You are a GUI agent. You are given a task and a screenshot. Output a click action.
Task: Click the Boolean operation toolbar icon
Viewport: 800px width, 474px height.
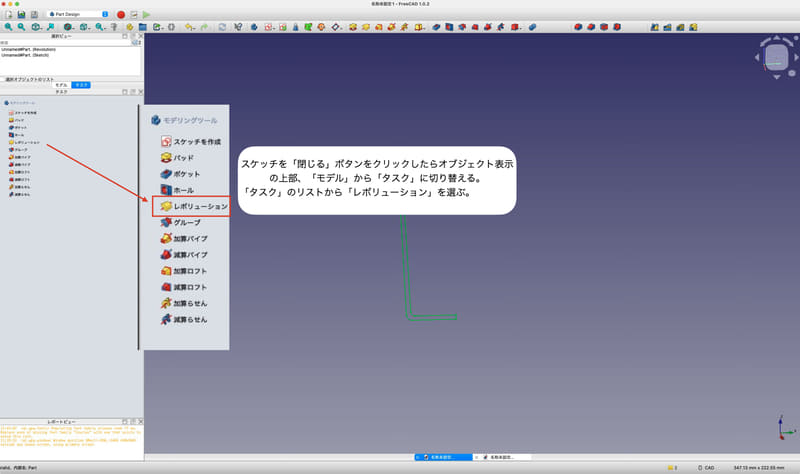(532, 27)
